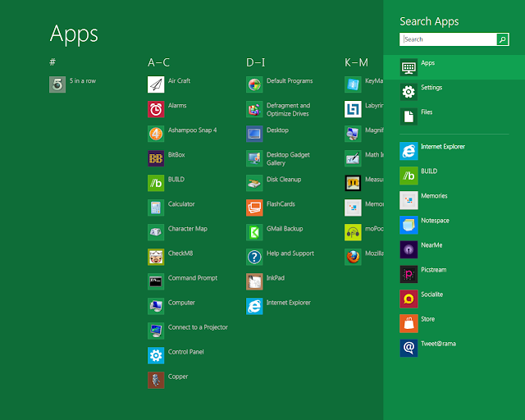The width and height of the screenshot is (525, 420).
Task: Select Socialite in search sidebar
Action: 454,299
